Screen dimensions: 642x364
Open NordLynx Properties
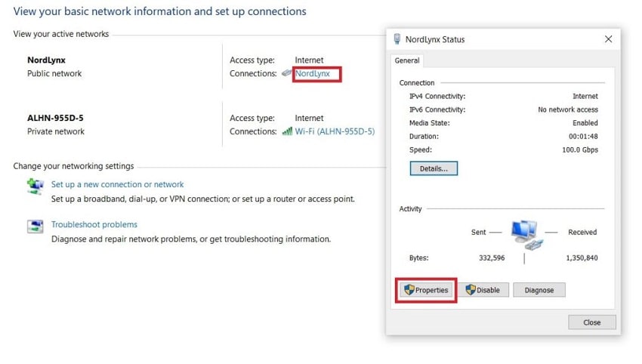[426, 290]
